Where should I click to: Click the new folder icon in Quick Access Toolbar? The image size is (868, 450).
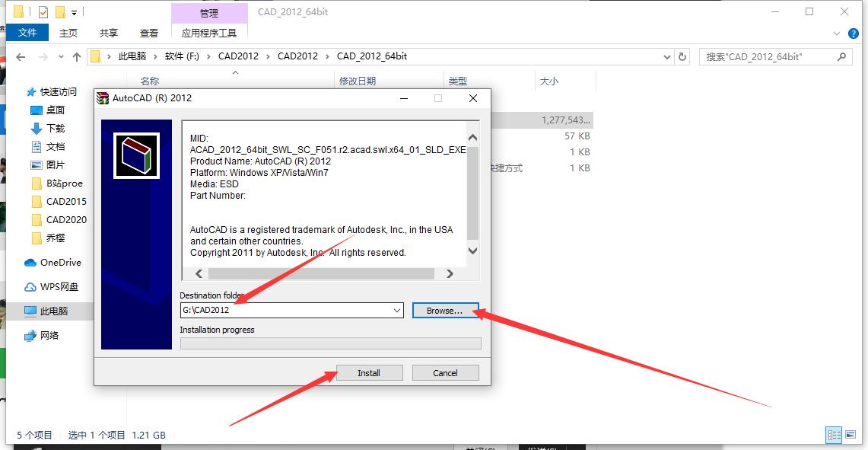(60, 11)
